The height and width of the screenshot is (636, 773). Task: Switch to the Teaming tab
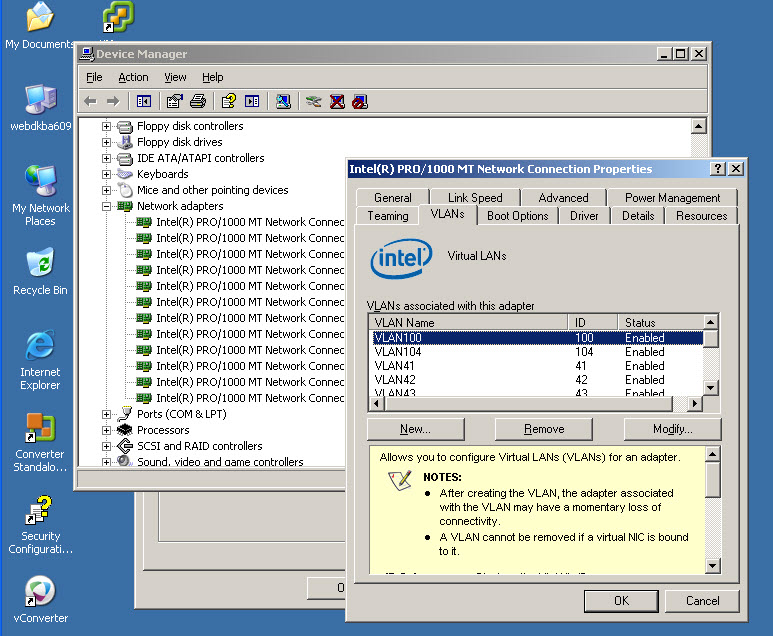[x=388, y=216]
